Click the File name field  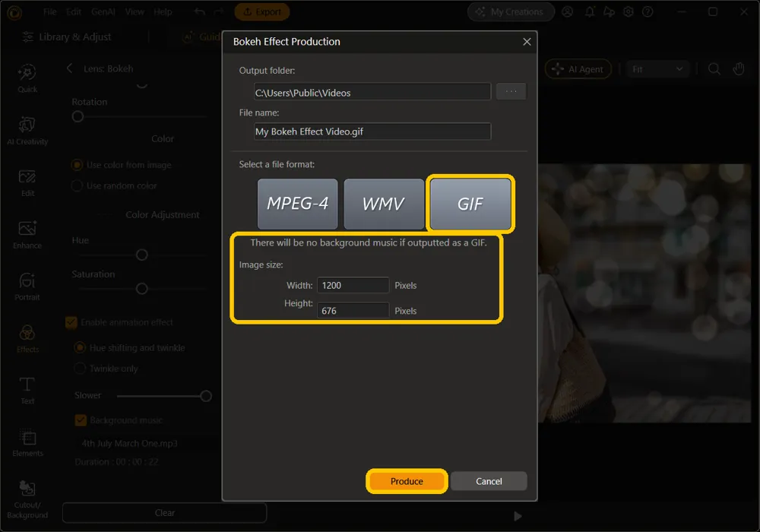point(372,131)
